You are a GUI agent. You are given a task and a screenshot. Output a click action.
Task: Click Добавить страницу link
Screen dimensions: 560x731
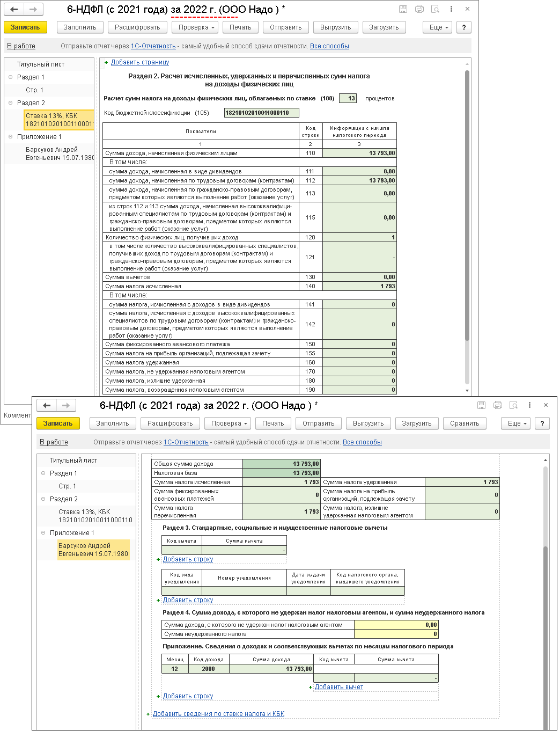tap(140, 62)
